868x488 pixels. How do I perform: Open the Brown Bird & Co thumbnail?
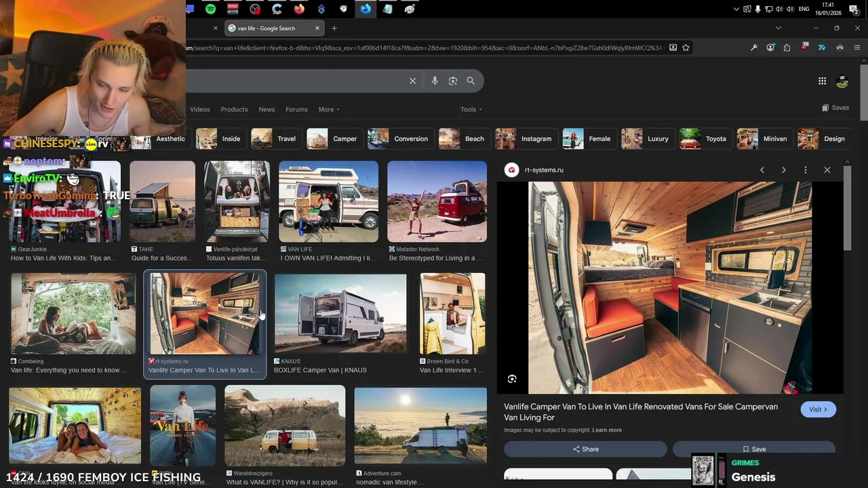click(452, 314)
